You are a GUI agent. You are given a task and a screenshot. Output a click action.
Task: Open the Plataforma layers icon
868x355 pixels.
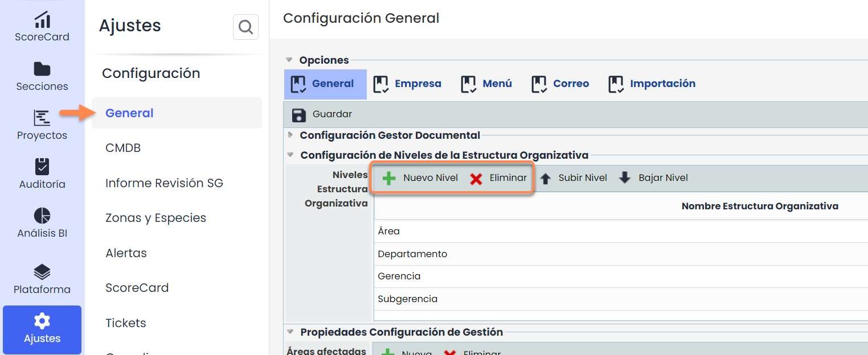coord(42,272)
